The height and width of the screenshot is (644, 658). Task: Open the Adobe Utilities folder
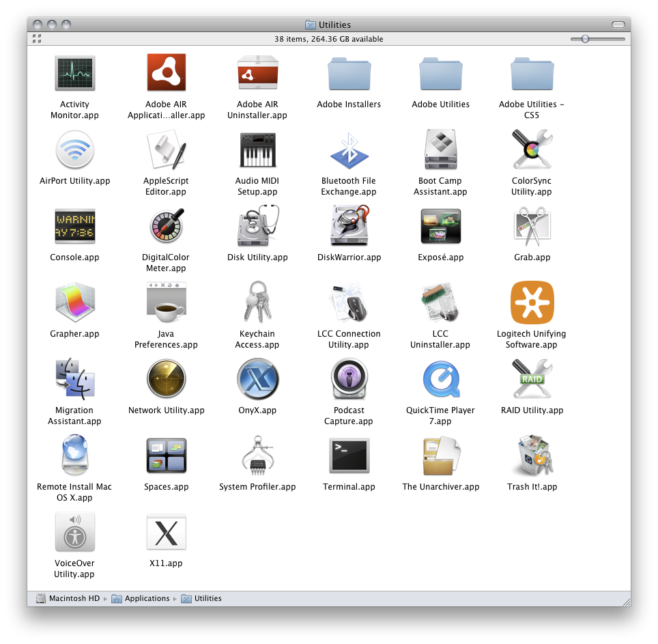tap(441, 74)
